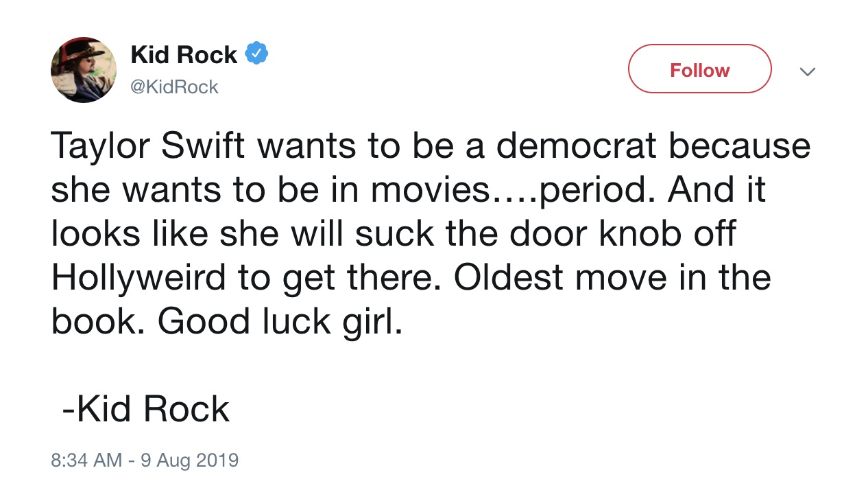Click the blue verified badge icon
Viewport: 868px width, 490px height.
[256, 54]
